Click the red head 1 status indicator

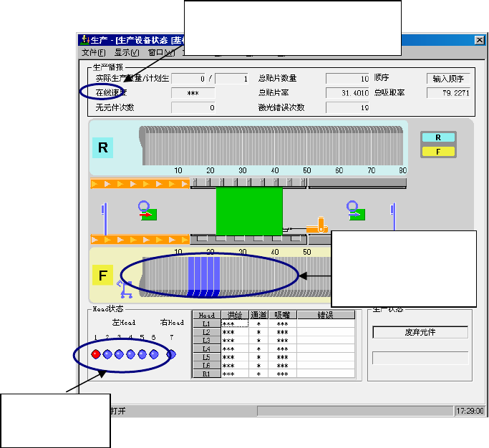96,354
